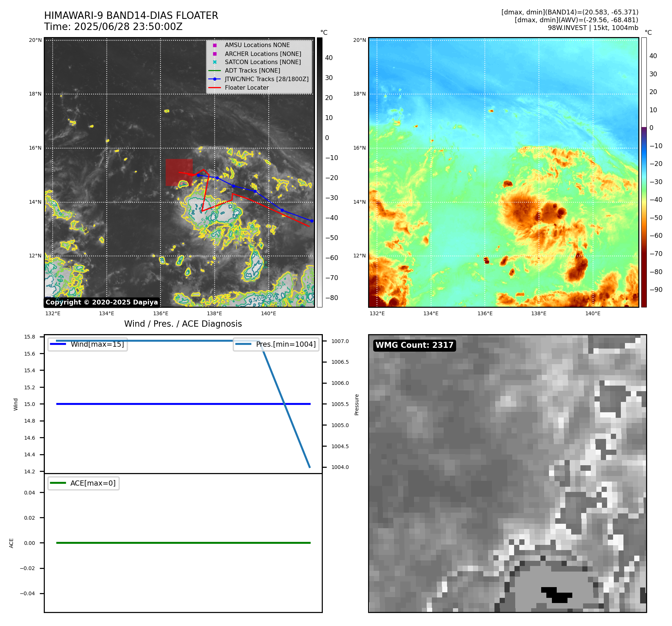Click the -90 tick on rainbow colorbar

(x=656, y=290)
